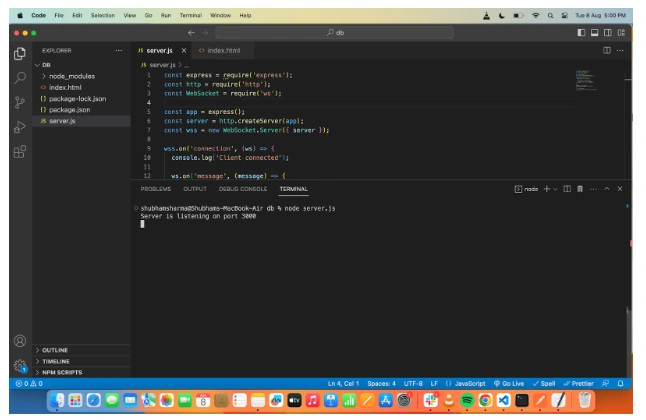Viewport: 646px width, 420px height.
Task: Split the editor to the right
Action: click(607, 50)
